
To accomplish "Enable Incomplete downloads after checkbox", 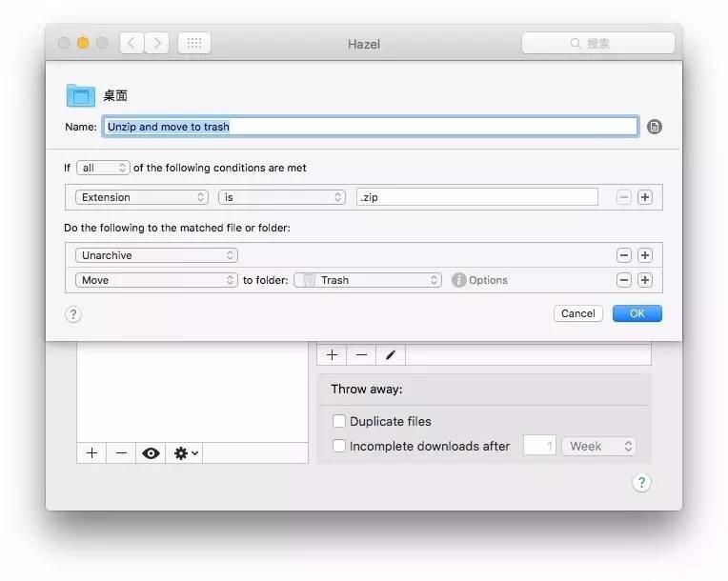I will (339, 446).
